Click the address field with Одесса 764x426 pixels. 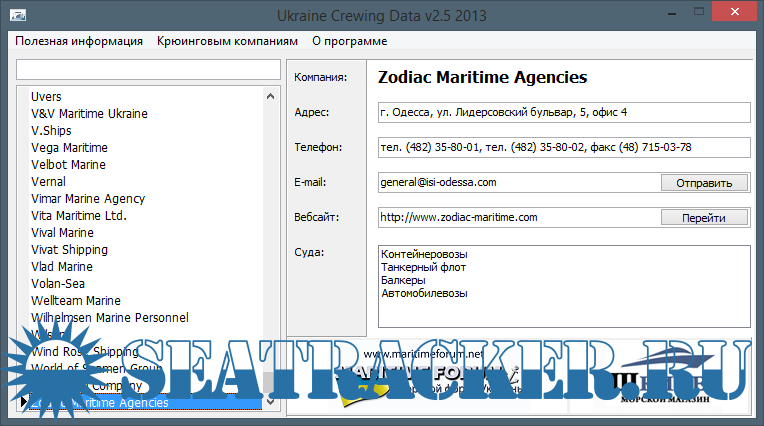point(563,112)
